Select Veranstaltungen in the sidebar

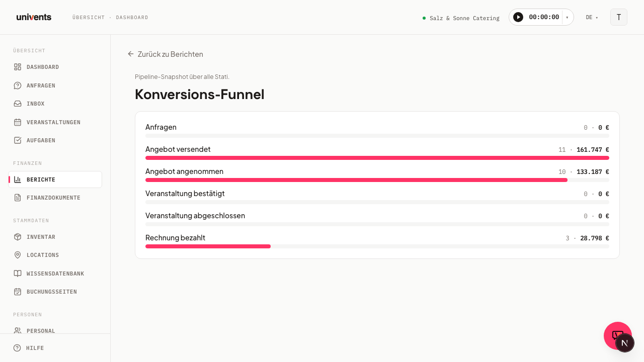click(x=55, y=122)
